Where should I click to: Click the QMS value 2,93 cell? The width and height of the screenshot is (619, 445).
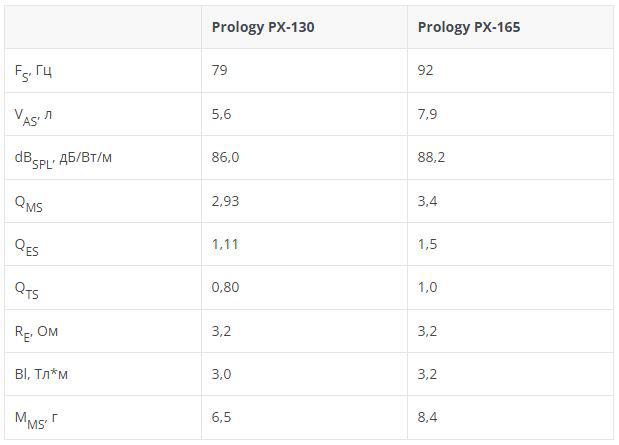[225, 201]
